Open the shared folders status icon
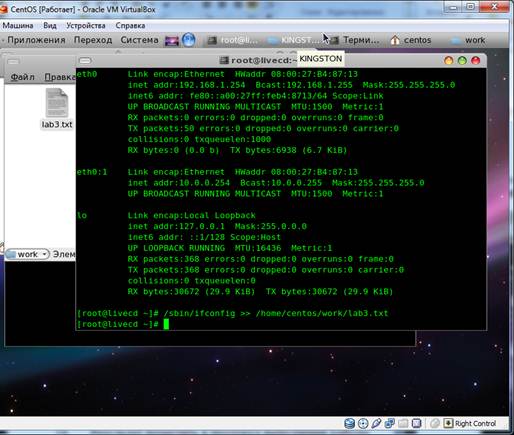 pos(403,423)
